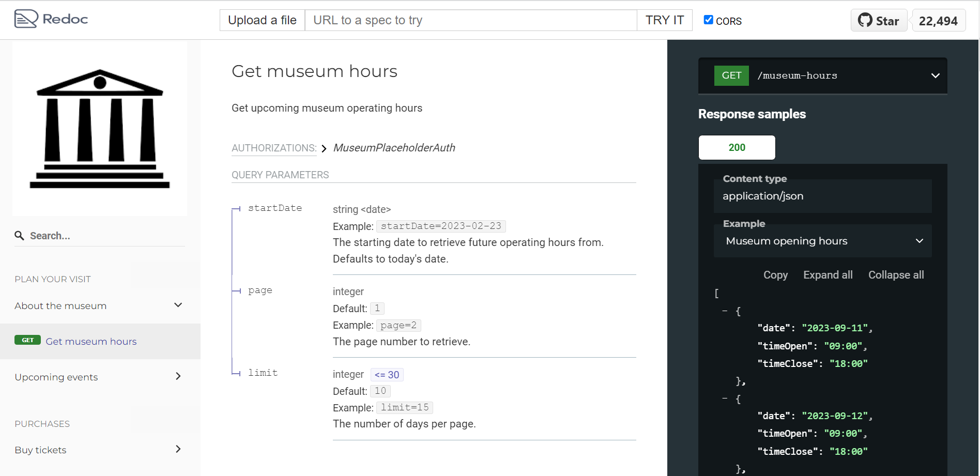The height and width of the screenshot is (476, 980).
Task: Click the GET method badge for /museum-hours
Action: (x=731, y=75)
